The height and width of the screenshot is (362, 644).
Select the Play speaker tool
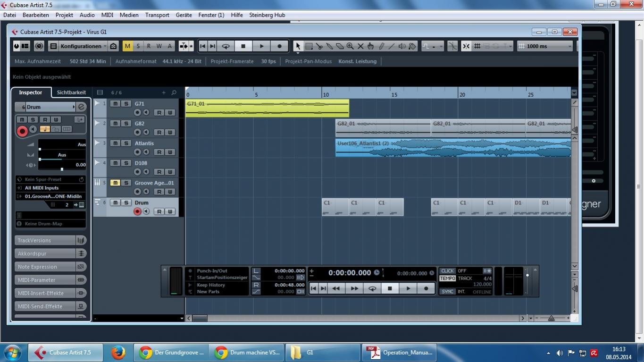click(x=402, y=46)
